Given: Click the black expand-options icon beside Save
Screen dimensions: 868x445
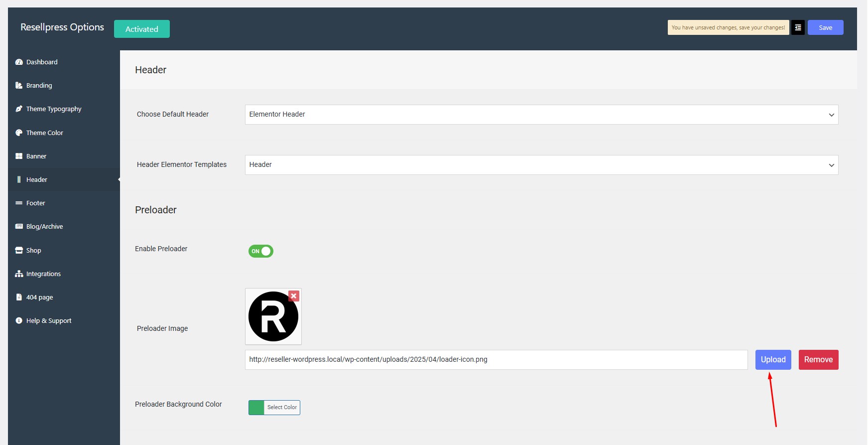Looking at the screenshot, I should (798, 28).
